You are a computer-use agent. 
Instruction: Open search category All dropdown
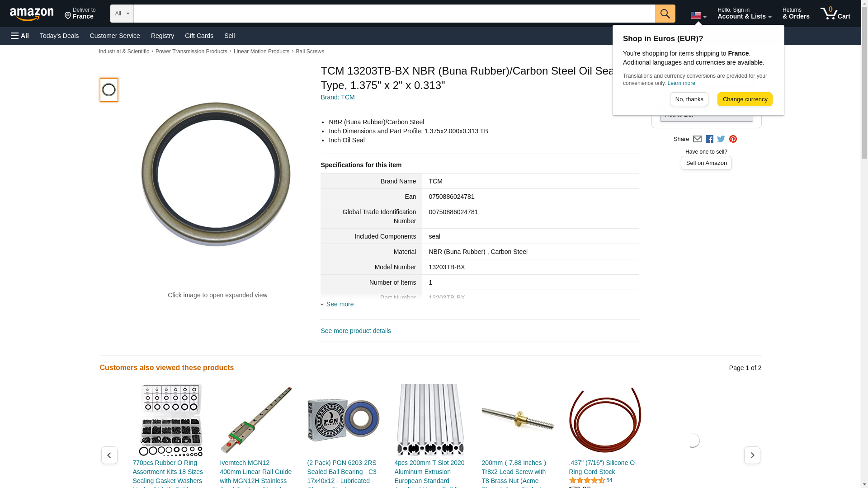click(122, 14)
